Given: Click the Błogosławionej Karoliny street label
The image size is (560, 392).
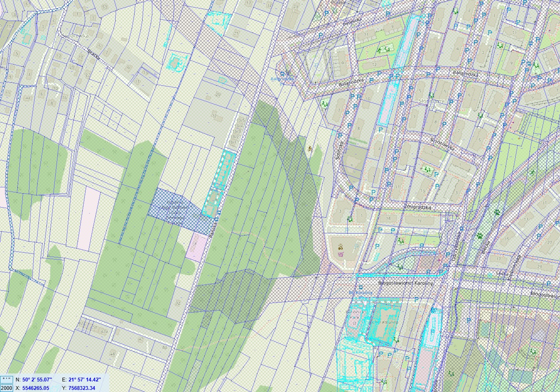Looking at the screenshot, I should (x=406, y=283).
